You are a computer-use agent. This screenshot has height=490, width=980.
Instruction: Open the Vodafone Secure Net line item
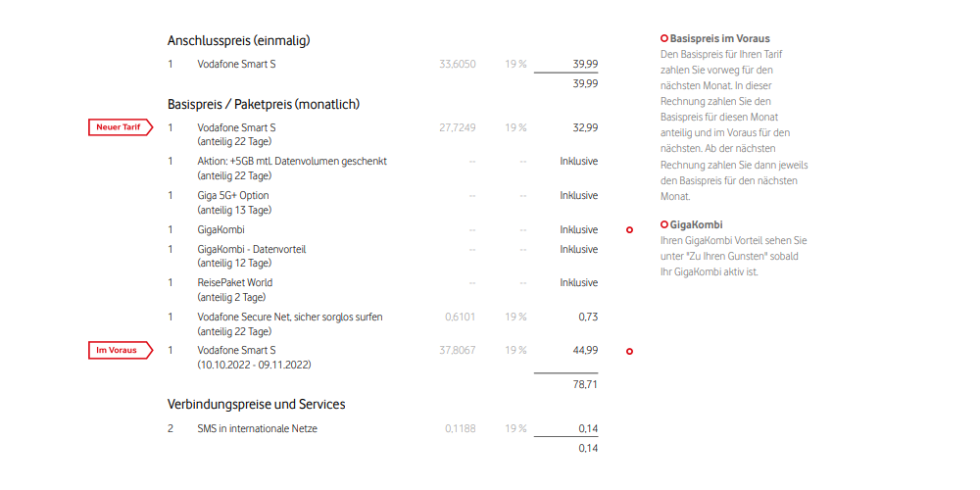point(290,318)
